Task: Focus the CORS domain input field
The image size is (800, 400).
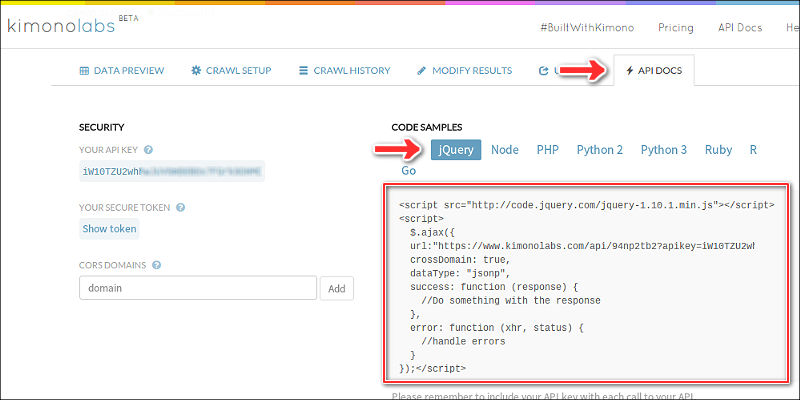Action: pyautogui.click(x=198, y=288)
